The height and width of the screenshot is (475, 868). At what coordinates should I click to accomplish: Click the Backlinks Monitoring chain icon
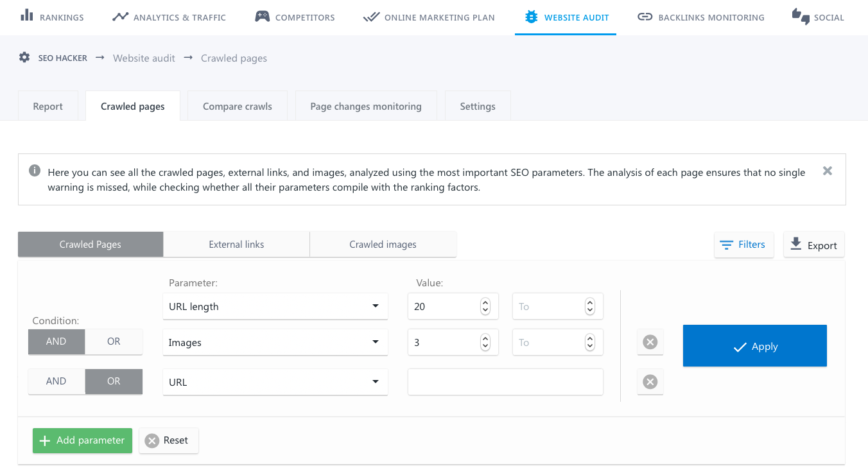point(645,17)
